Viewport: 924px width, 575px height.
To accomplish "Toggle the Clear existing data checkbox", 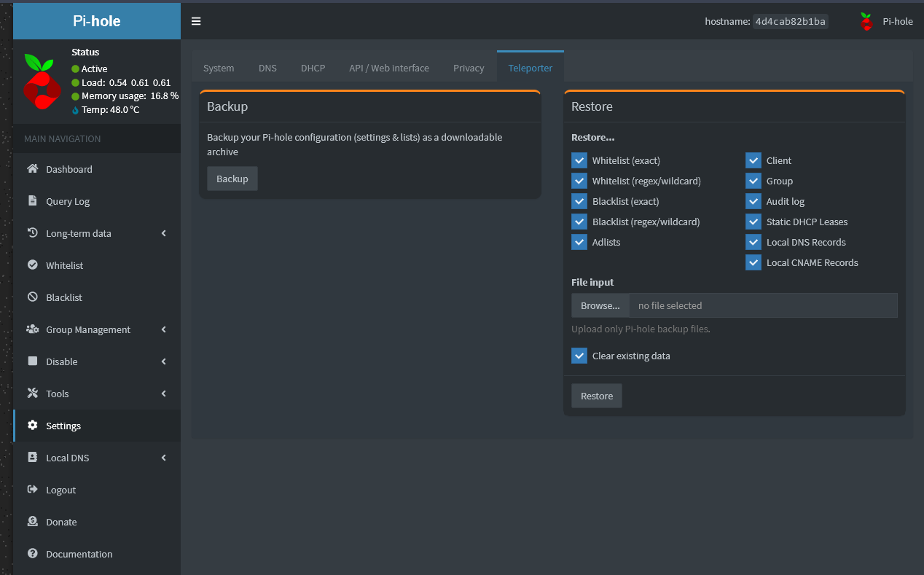I will [579, 356].
